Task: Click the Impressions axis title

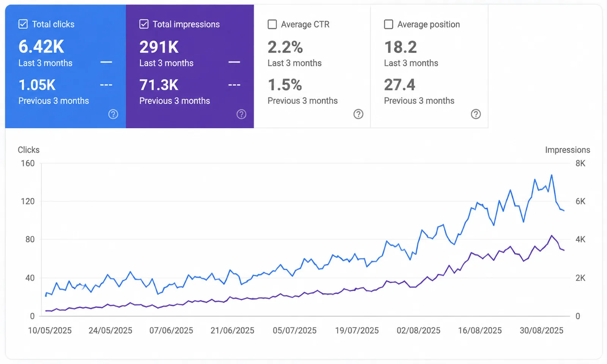Action: [568, 150]
